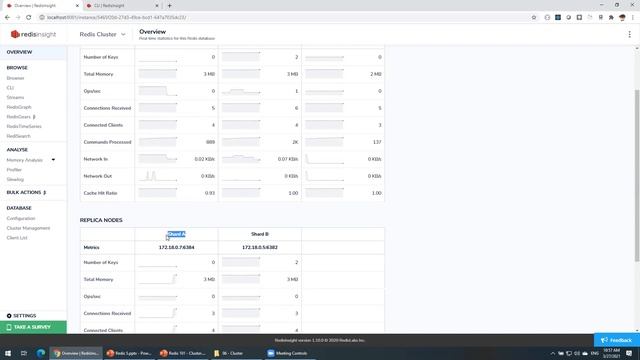Click the Take a Survey button
Screen dimensions: 640x360
pyautogui.click(x=33, y=327)
